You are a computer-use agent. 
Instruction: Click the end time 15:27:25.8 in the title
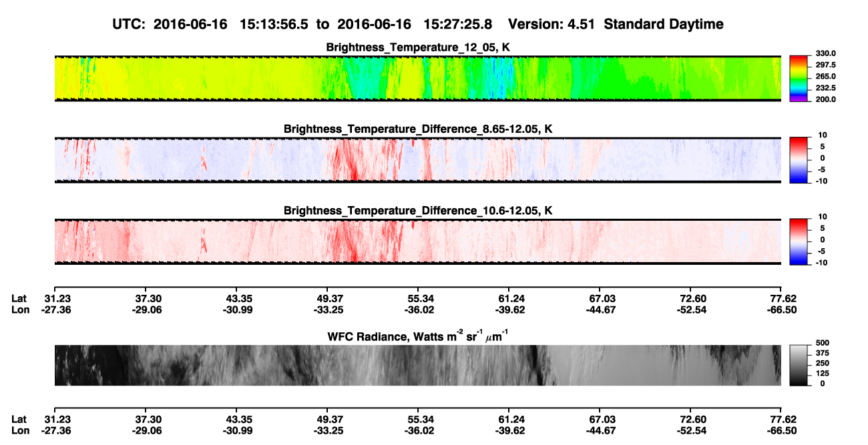pyautogui.click(x=459, y=25)
